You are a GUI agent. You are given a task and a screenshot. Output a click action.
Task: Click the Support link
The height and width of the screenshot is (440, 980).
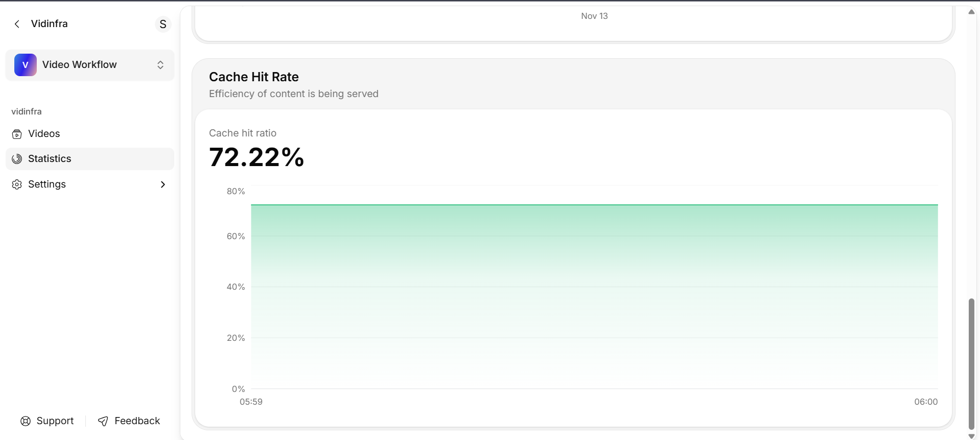55,421
